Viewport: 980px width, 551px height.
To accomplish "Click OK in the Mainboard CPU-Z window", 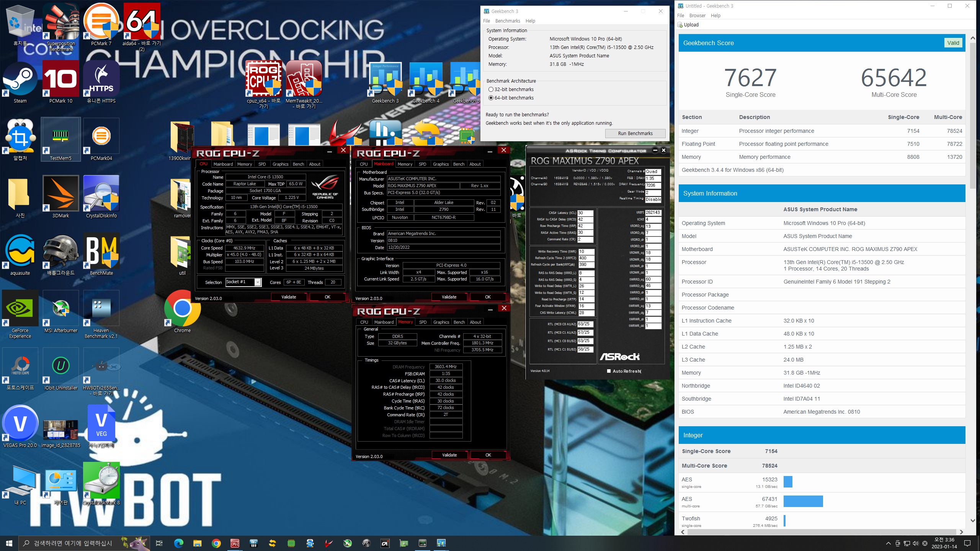I will (488, 297).
